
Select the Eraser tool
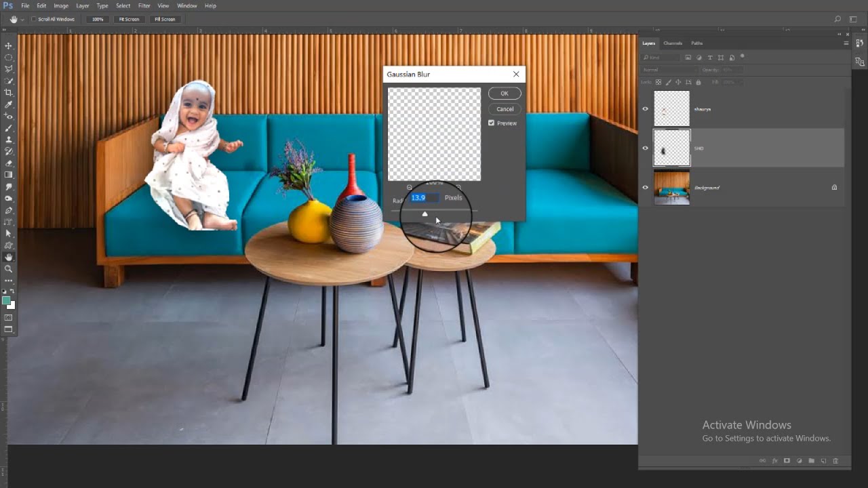point(9,163)
